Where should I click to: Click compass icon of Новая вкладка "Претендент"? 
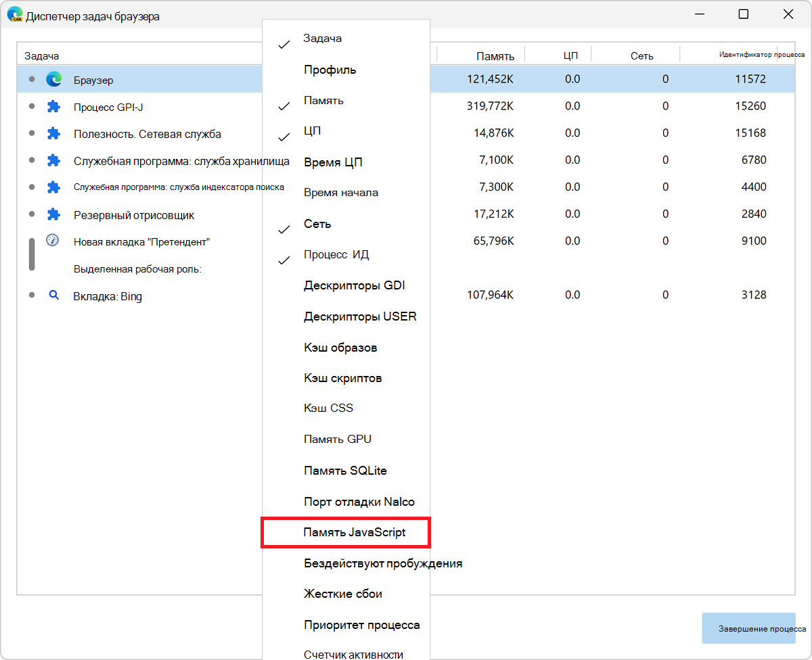52,241
